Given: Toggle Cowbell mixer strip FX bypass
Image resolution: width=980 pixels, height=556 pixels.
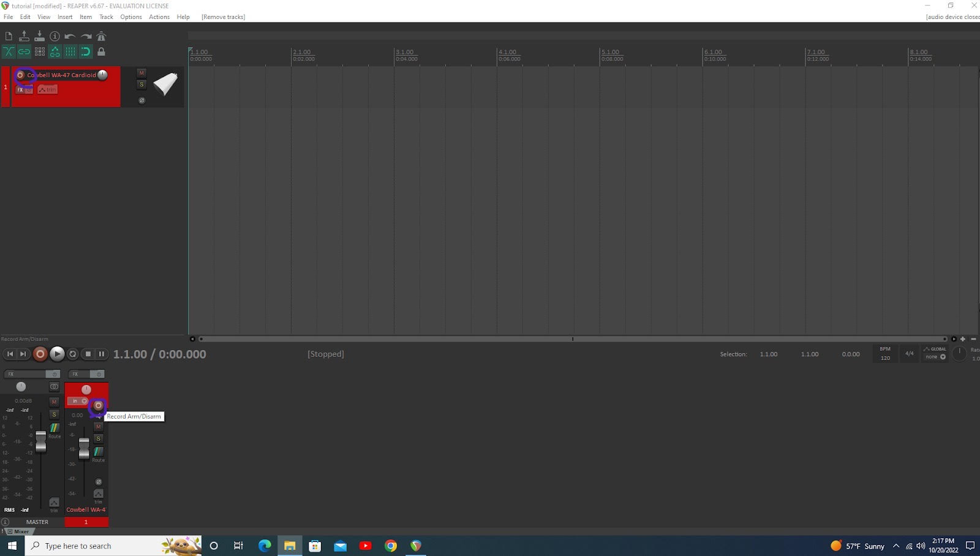Looking at the screenshot, I should click(98, 374).
